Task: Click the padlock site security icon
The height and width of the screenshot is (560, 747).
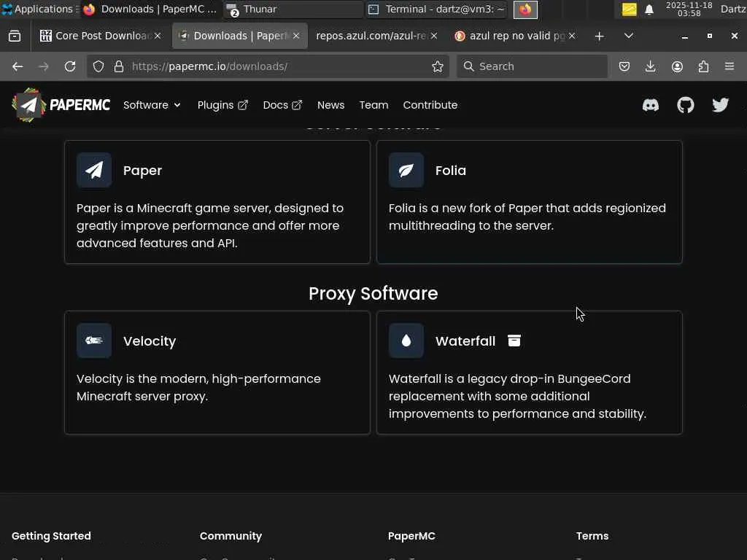Action: coord(119,66)
